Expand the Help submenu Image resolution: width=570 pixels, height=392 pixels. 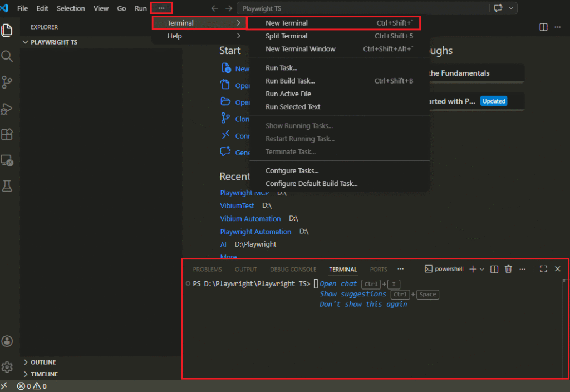point(199,36)
